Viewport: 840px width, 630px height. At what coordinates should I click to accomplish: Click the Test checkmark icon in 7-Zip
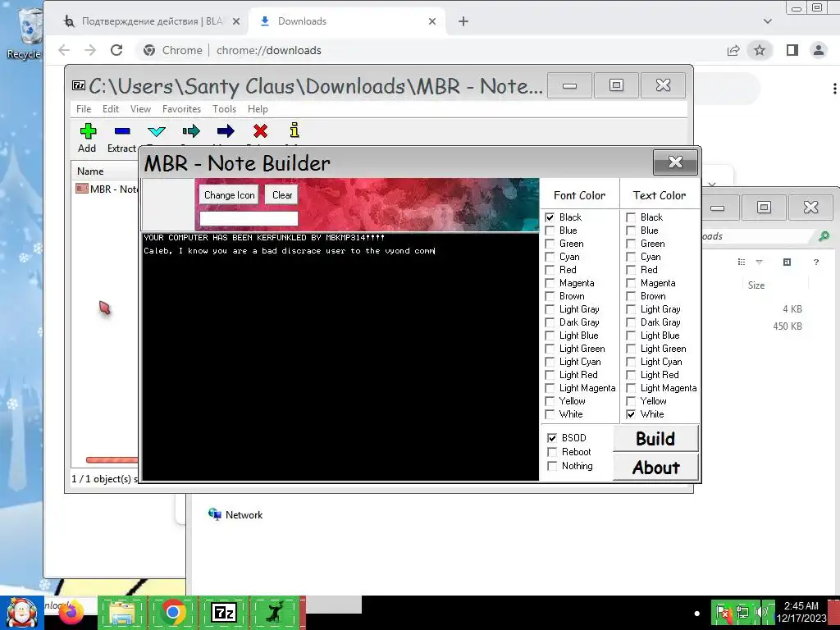157,131
